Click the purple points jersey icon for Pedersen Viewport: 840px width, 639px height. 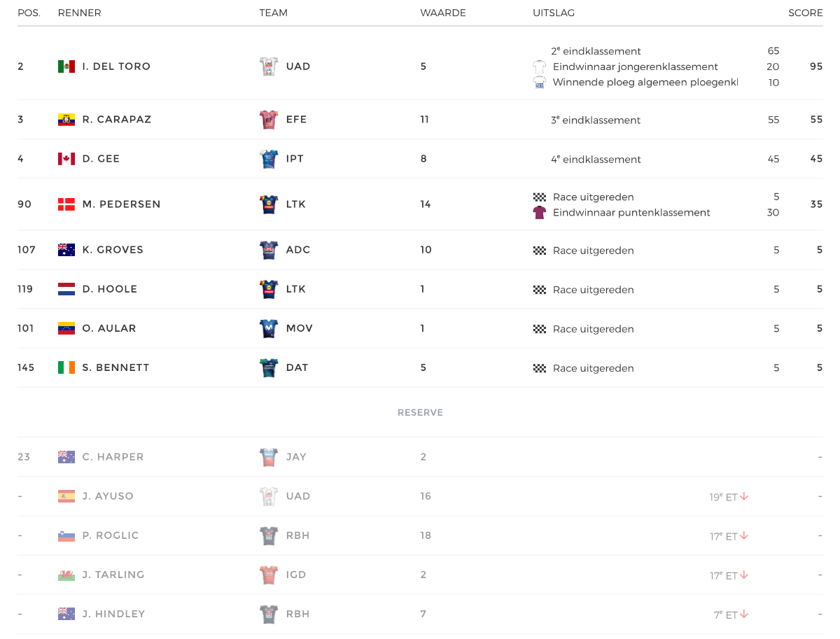[539, 213]
